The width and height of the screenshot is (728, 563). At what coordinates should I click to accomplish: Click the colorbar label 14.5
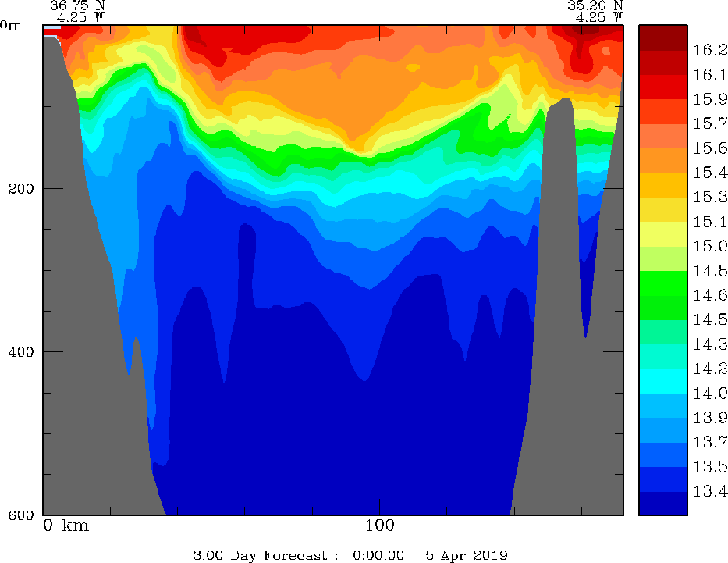[x=710, y=319]
